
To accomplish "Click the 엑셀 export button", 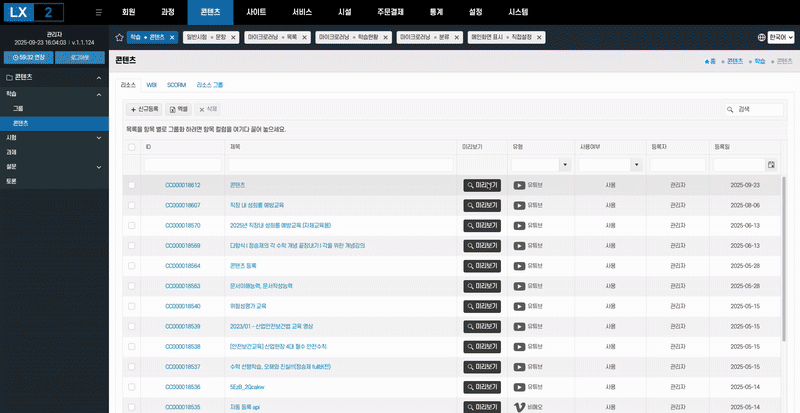I will tap(177, 109).
